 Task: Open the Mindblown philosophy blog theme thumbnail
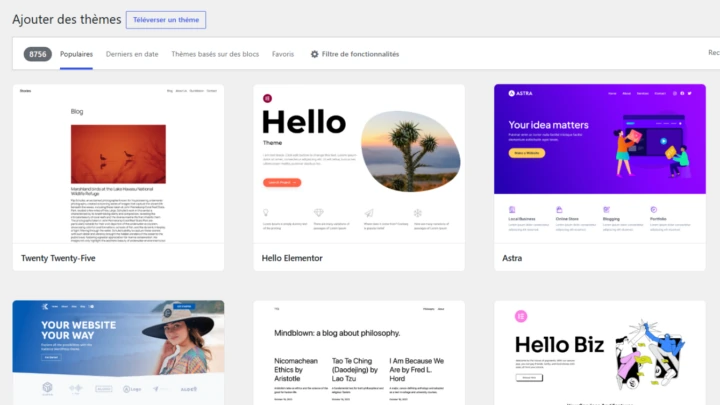359,353
